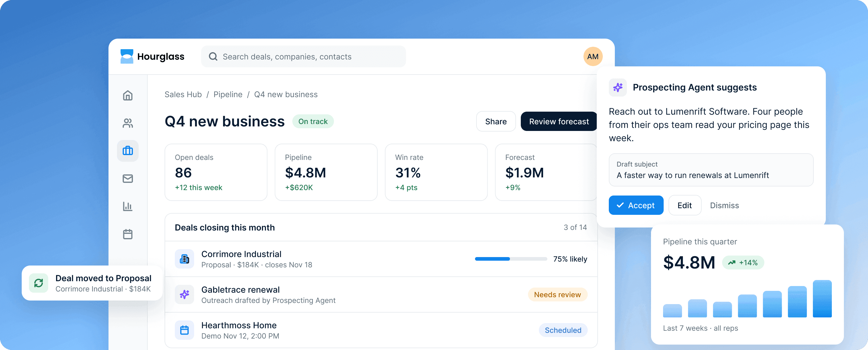Open the AM user avatar
The width and height of the screenshot is (868, 350).
pos(593,56)
